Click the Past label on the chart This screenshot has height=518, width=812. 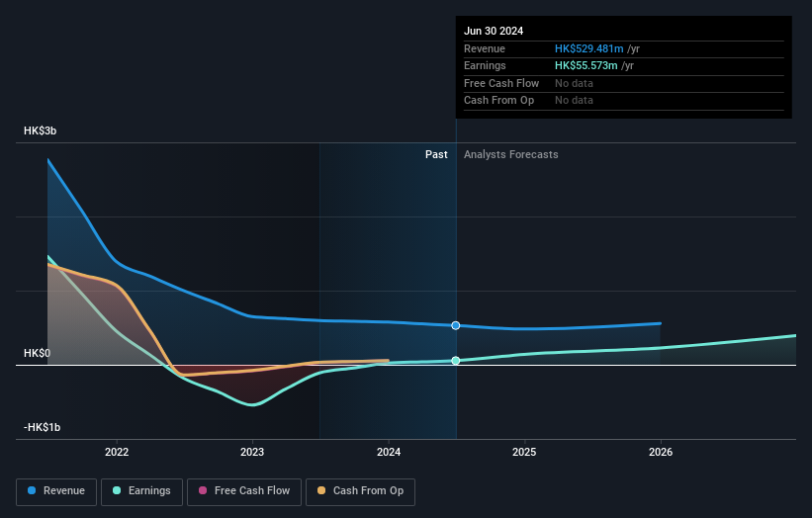click(436, 155)
